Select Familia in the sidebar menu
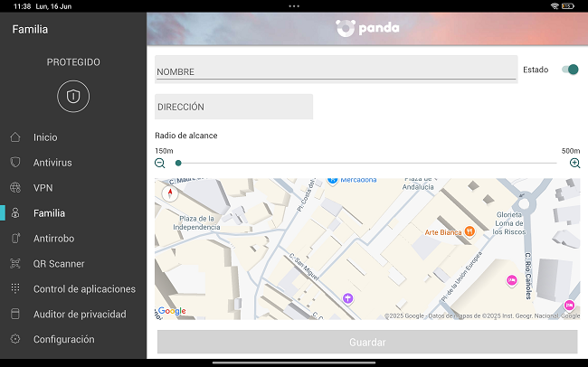The image size is (588, 367). pyautogui.click(x=49, y=213)
